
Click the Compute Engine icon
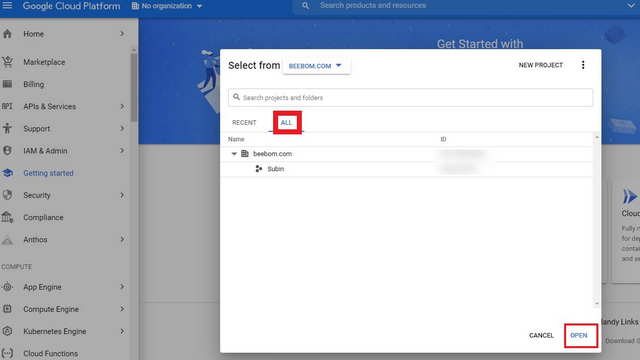coord(7,309)
